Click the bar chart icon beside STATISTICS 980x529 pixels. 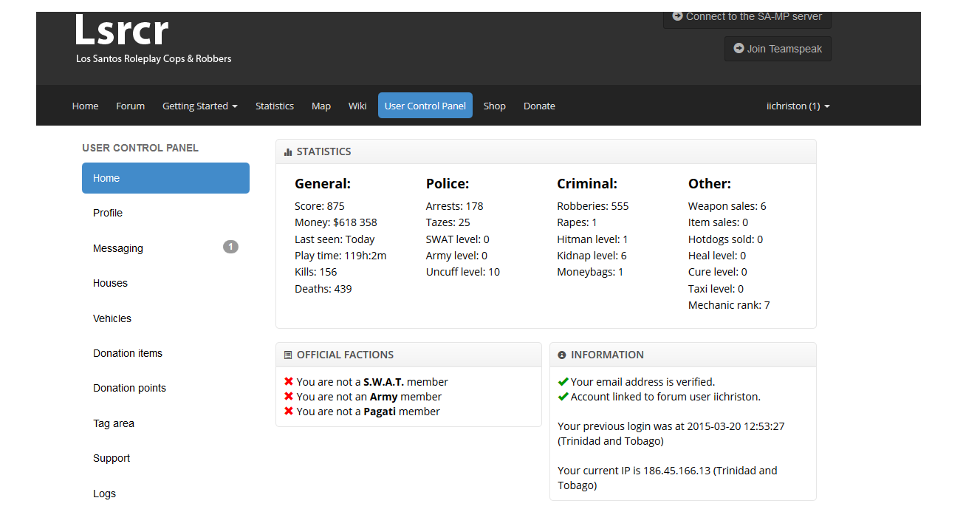pyautogui.click(x=288, y=151)
